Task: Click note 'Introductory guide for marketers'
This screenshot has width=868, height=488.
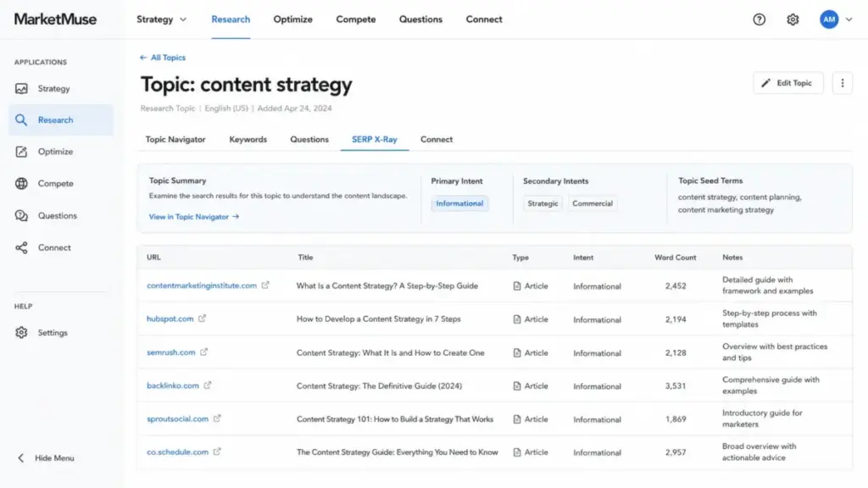Action: (x=762, y=419)
